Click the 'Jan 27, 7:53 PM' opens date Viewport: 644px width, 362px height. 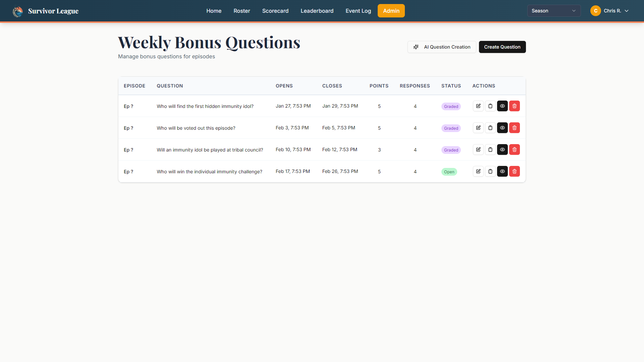click(293, 106)
